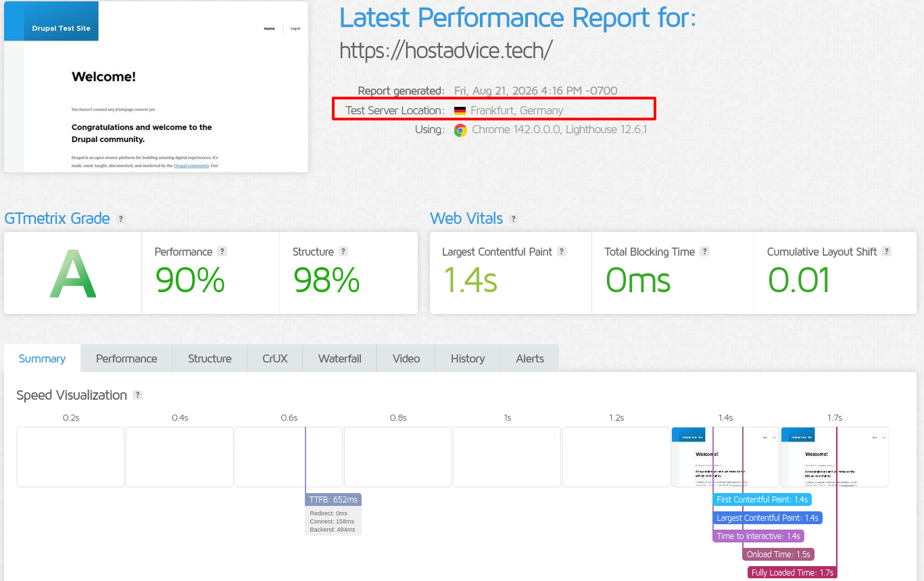Open the Alerts tab
This screenshot has height=581, width=924.
pos(530,358)
